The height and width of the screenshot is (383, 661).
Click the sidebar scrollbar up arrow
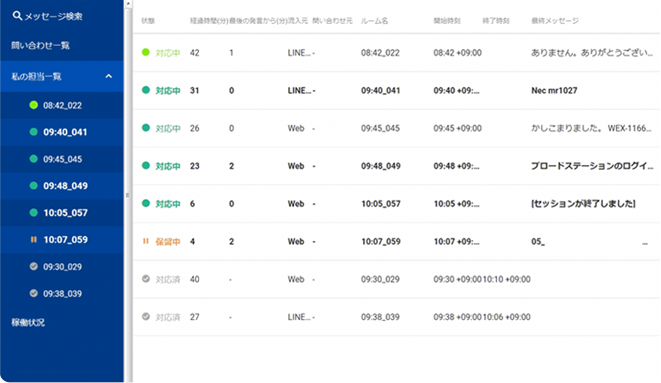coord(128,3)
